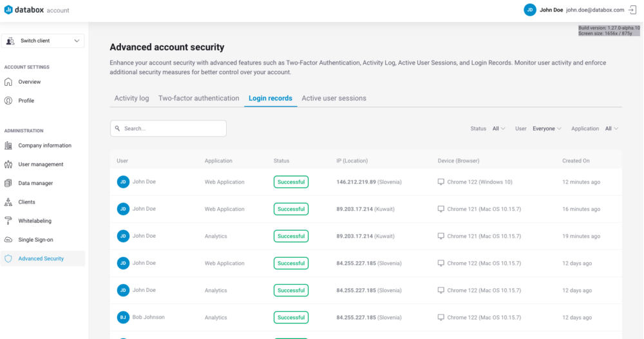This screenshot has width=644, height=339.
Task: Click Analytics cell in Bob Johnson's row
Action: pos(216,317)
